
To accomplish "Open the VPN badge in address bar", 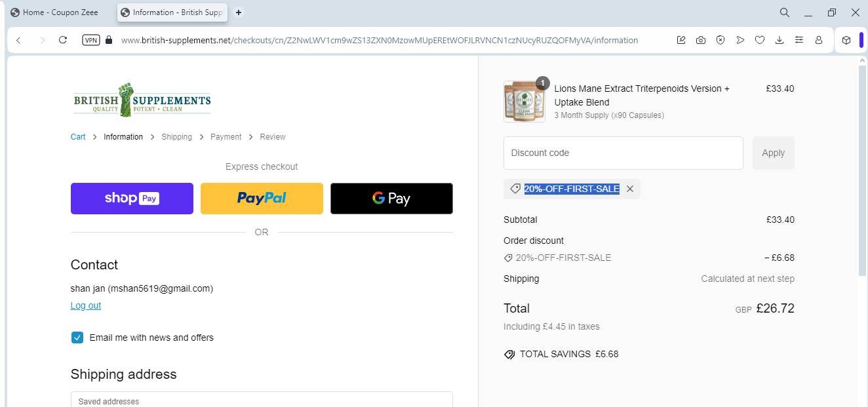I will click(91, 40).
